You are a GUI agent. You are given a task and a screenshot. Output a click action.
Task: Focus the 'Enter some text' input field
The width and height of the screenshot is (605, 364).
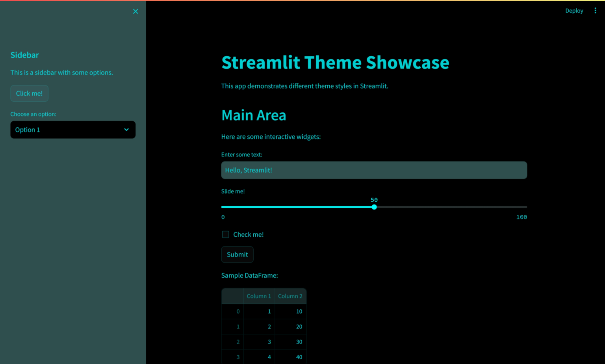tap(374, 170)
